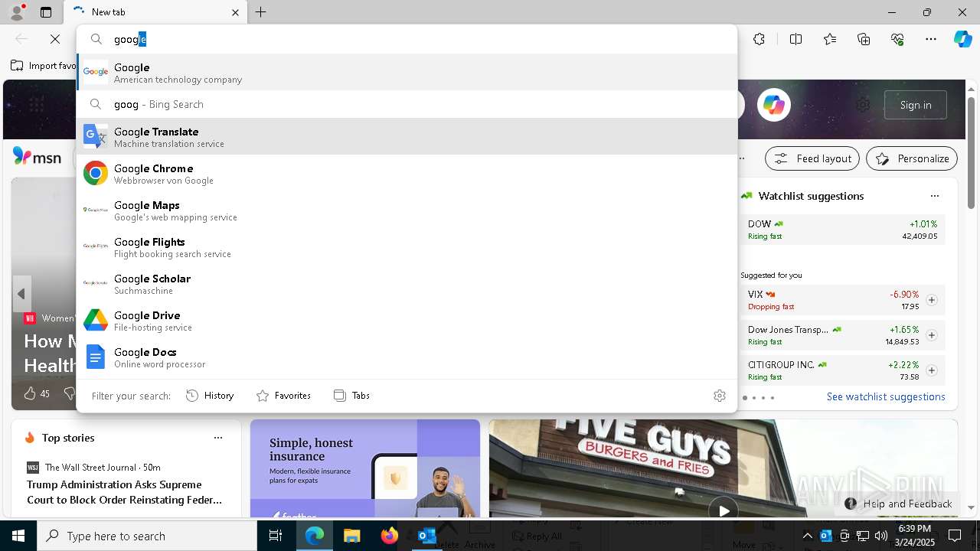
Task: Add Dow Jones Transp... to the watchlist
Action: [932, 335]
